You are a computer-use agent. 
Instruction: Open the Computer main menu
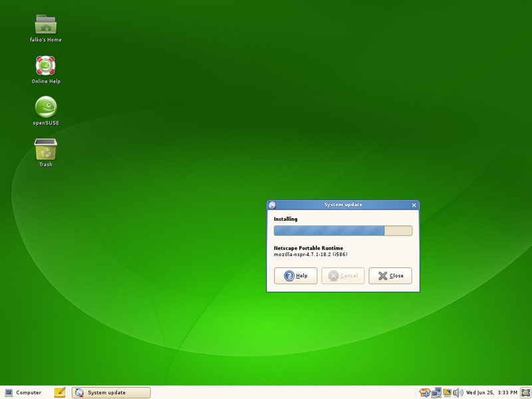tap(23, 392)
